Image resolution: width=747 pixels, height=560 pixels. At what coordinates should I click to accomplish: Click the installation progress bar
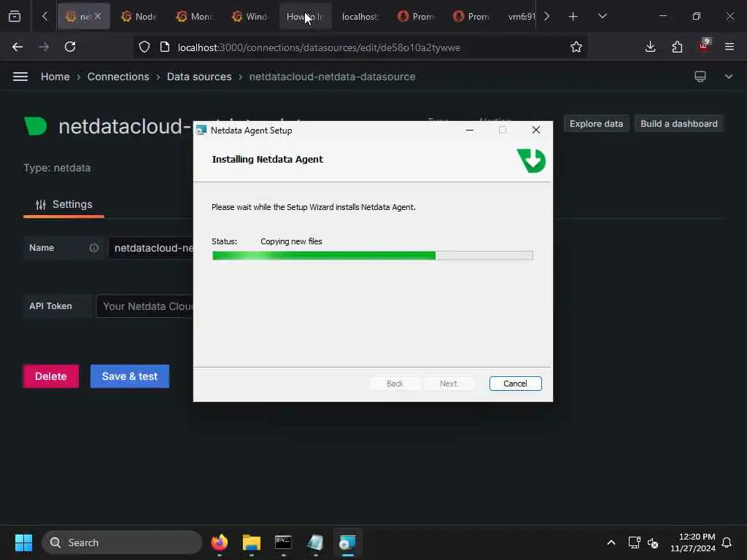[x=373, y=256]
